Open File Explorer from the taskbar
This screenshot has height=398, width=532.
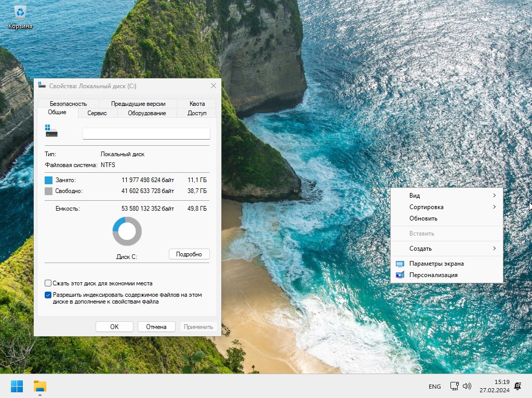pyautogui.click(x=39, y=386)
